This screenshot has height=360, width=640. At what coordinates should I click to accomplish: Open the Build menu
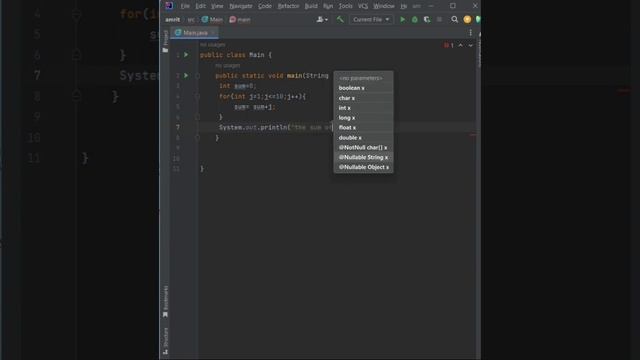pyautogui.click(x=311, y=6)
